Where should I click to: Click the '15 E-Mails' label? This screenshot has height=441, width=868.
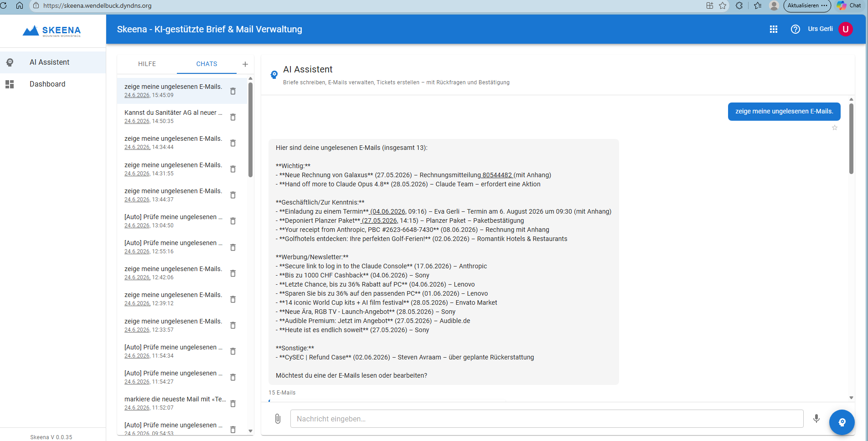click(x=282, y=393)
